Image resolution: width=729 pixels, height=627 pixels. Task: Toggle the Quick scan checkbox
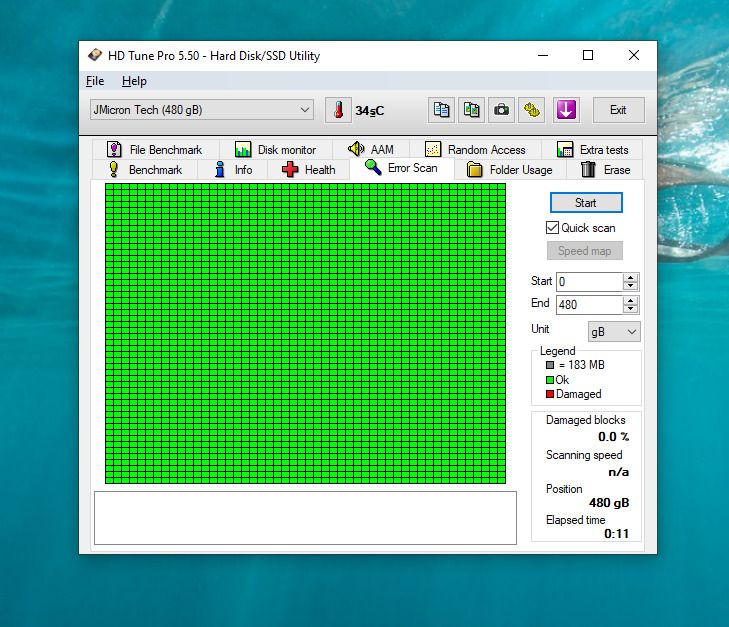click(552, 228)
